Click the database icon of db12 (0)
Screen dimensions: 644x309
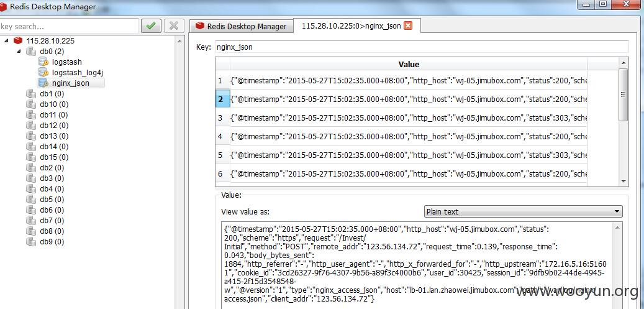31,126
